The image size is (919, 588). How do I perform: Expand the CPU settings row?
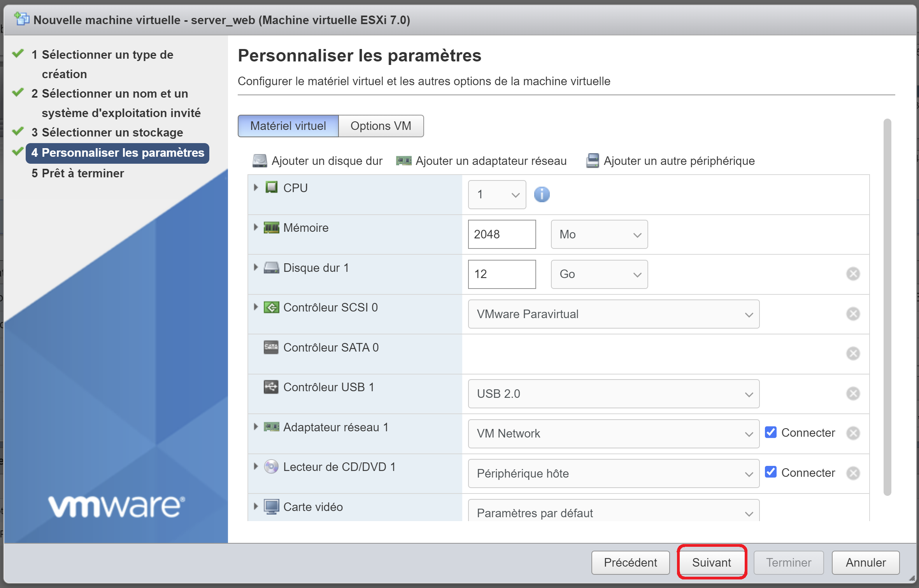click(x=256, y=187)
